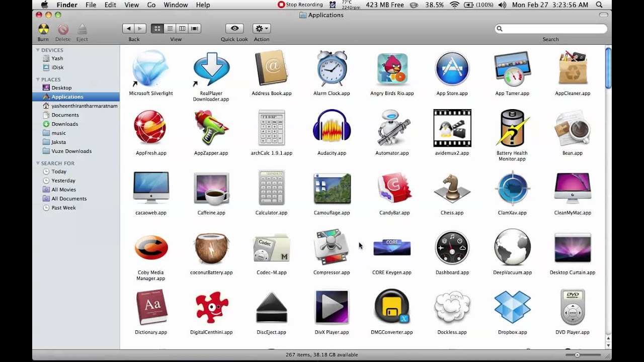
Task: Switch to column view mode
Action: [x=182, y=29]
